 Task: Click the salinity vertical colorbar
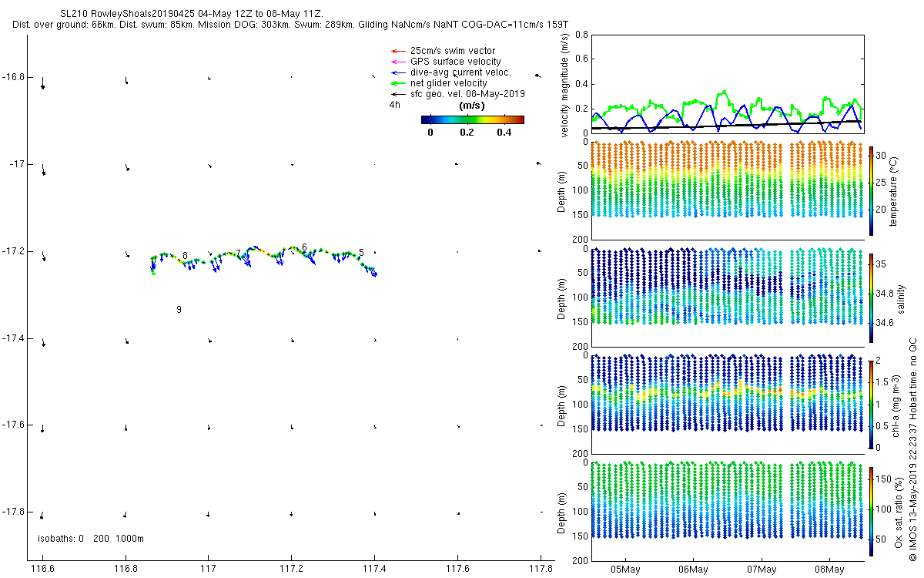tap(871, 297)
